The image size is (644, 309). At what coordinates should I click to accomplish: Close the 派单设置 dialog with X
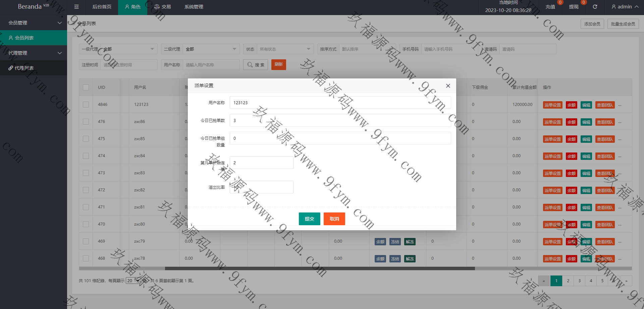coord(448,86)
